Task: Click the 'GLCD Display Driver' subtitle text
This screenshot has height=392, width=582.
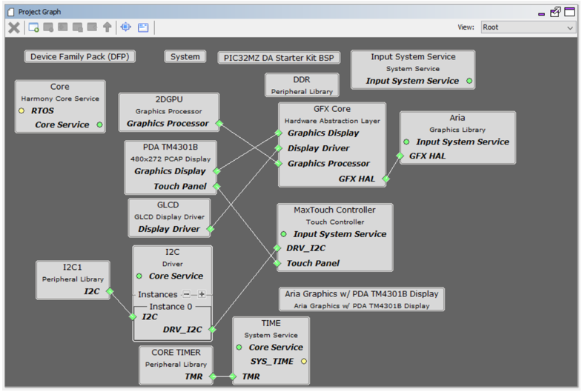Action: (169, 217)
